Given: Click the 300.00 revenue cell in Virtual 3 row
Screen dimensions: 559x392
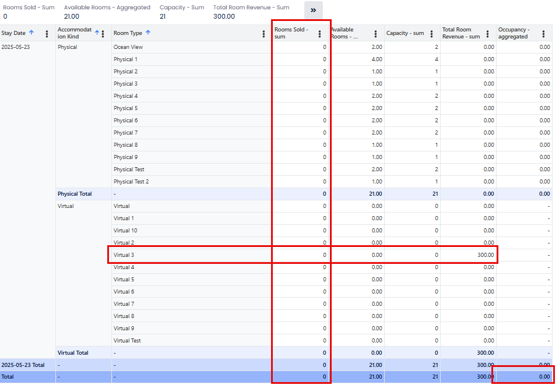Looking at the screenshot, I should pos(486,255).
